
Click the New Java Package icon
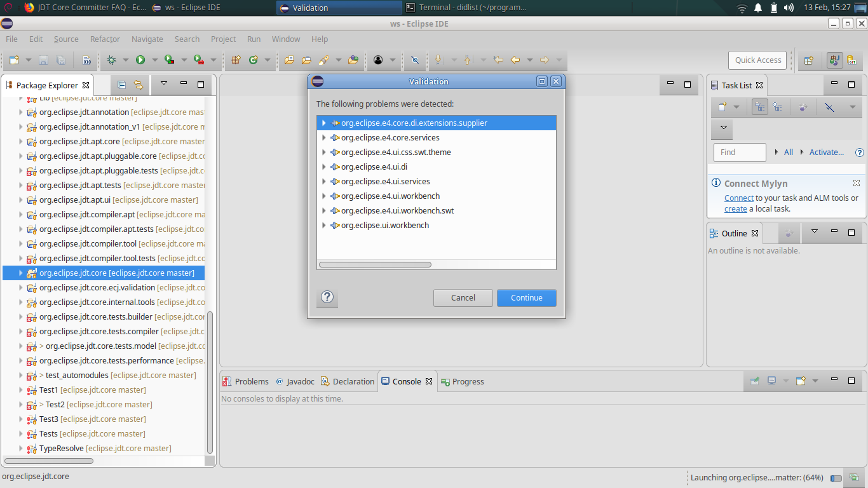click(x=236, y=60)
